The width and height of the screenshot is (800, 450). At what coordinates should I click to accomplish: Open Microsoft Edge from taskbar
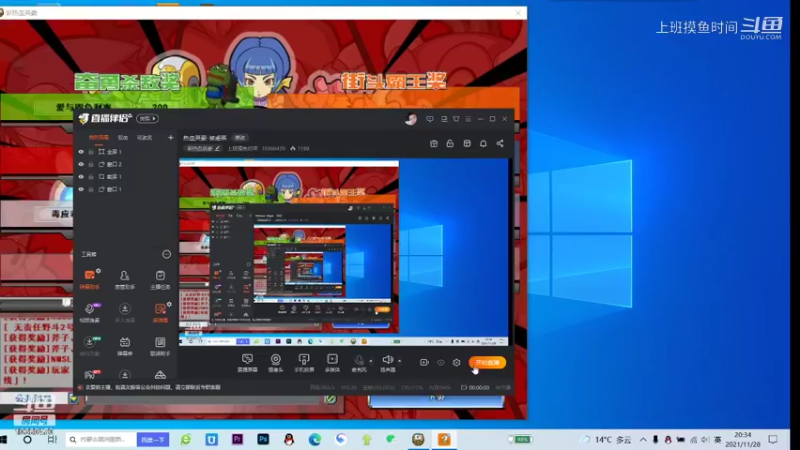[315, 439]
